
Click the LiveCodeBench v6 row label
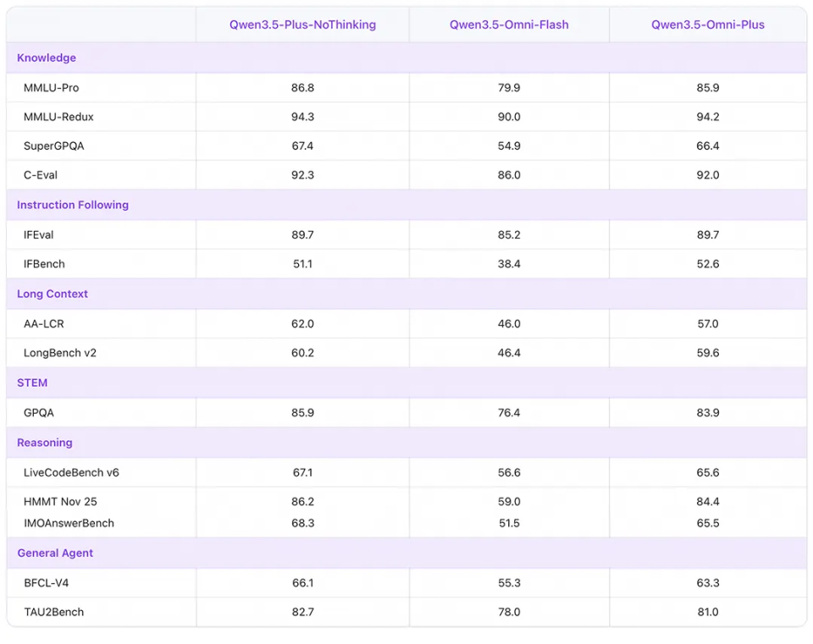tap(71, 472)
